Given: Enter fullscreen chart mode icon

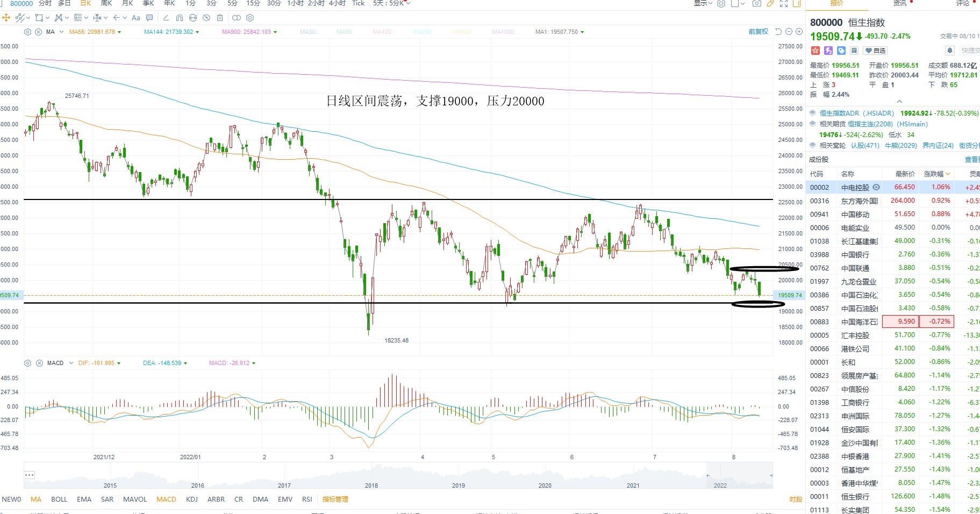Looking at the screenshot, I should coord(784,3).
